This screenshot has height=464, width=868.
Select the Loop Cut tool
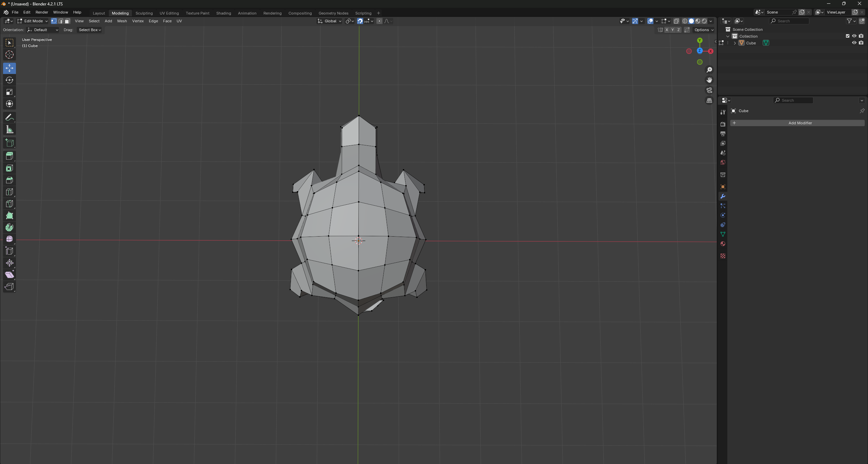pyautogui.click(x=9, y=192)
